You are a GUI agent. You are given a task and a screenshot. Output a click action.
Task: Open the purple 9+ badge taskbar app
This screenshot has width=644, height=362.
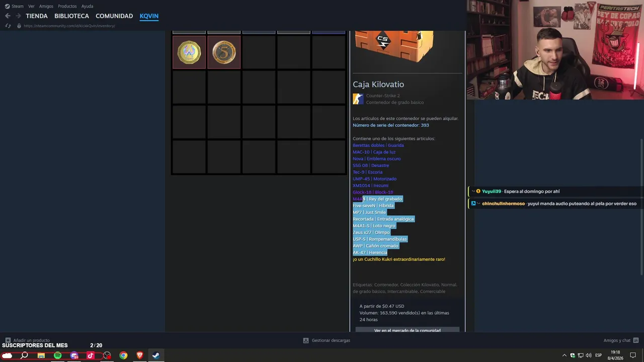(74, 355)
